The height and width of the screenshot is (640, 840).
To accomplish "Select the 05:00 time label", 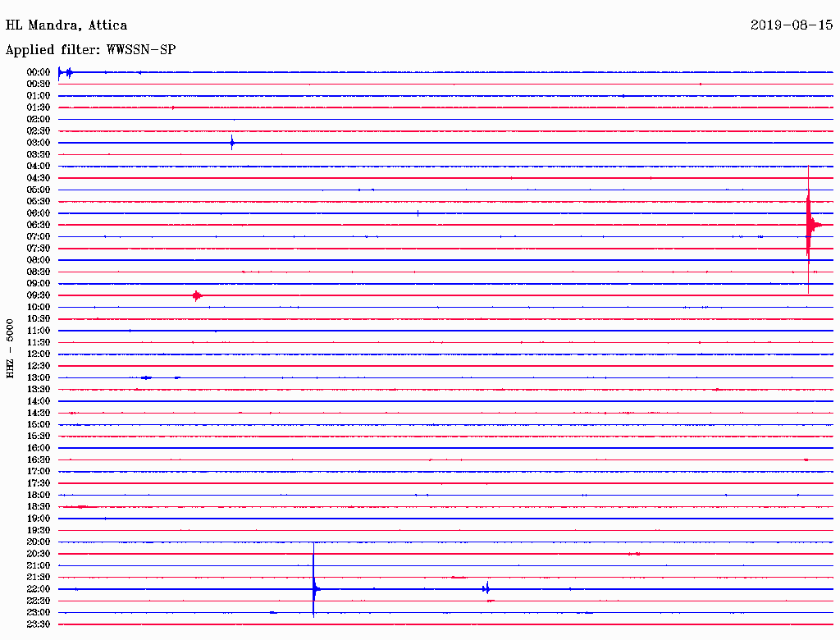I will click(x=39, y=190).
